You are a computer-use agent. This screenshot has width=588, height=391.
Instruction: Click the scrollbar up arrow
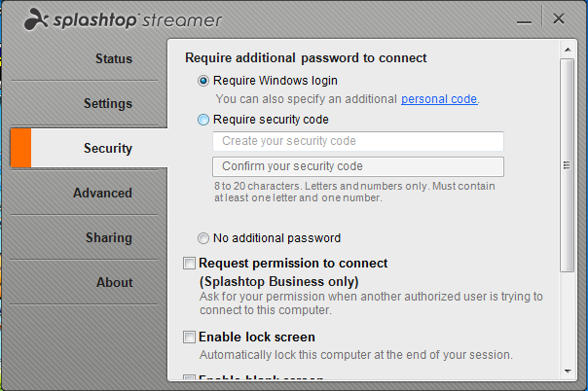click(x=568, y=50)
